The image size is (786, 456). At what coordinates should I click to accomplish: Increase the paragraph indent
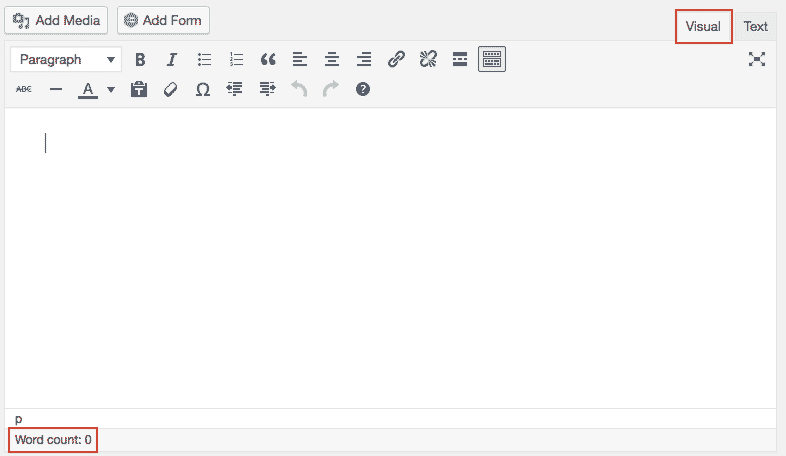pos(267,89)
